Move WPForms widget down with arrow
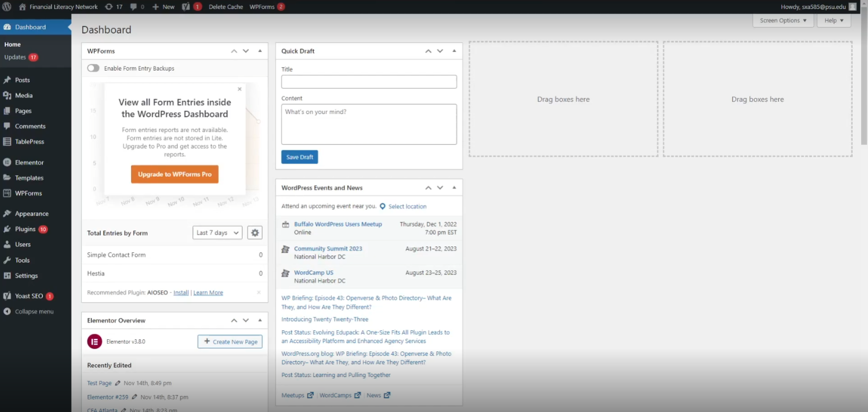The image size is (868, 412). tap(246, 51)
